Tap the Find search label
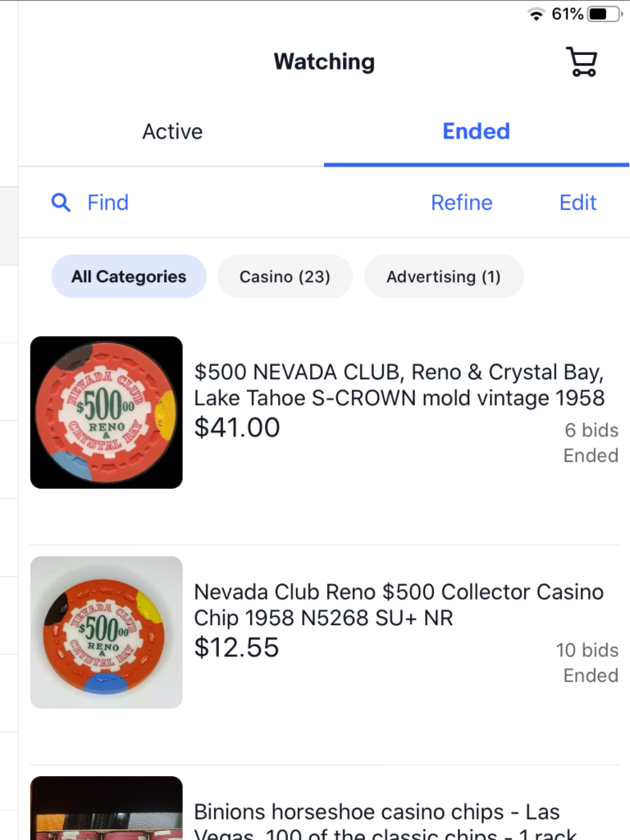This screenshot has width=630, height=840. [108, 203]
